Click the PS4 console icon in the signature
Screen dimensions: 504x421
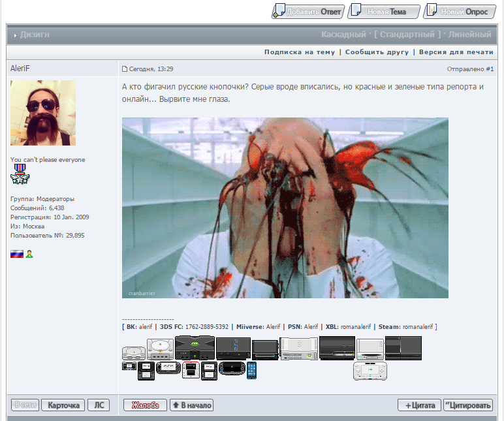[403, 348]
